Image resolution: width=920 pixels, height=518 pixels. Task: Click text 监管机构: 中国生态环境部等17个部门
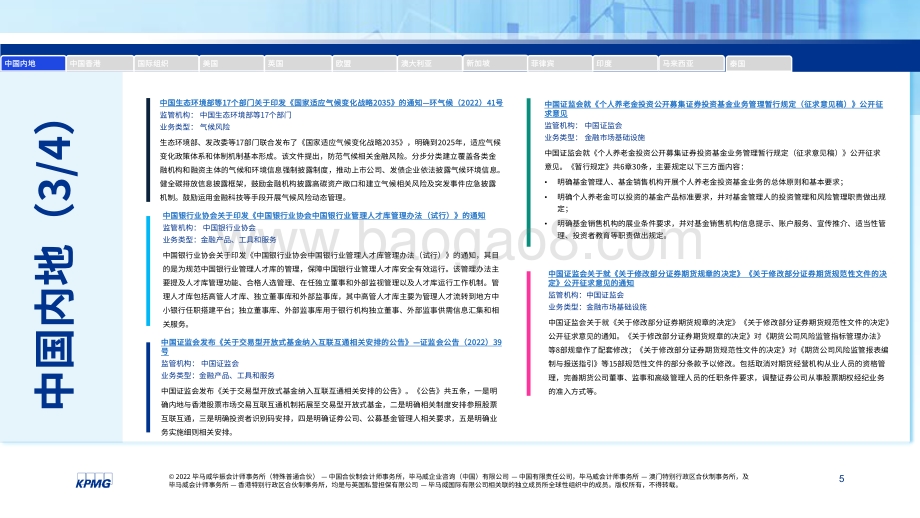[225, 115]
